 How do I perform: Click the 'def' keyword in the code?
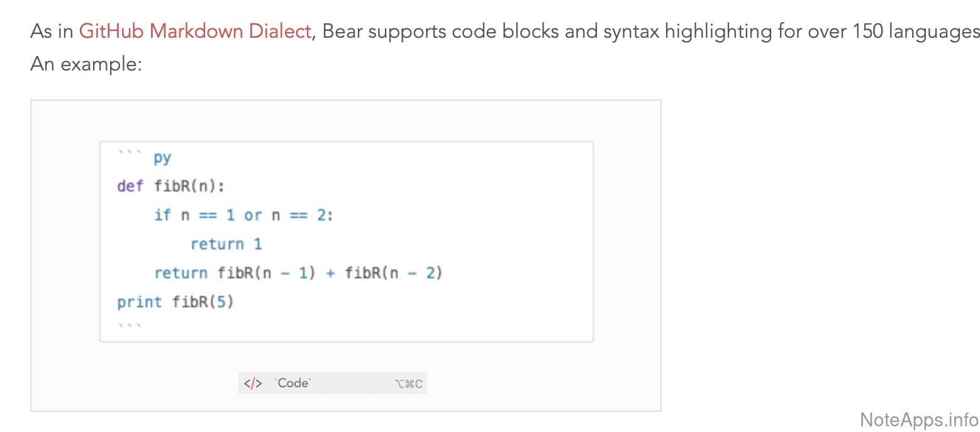click(x=130, y=186)
